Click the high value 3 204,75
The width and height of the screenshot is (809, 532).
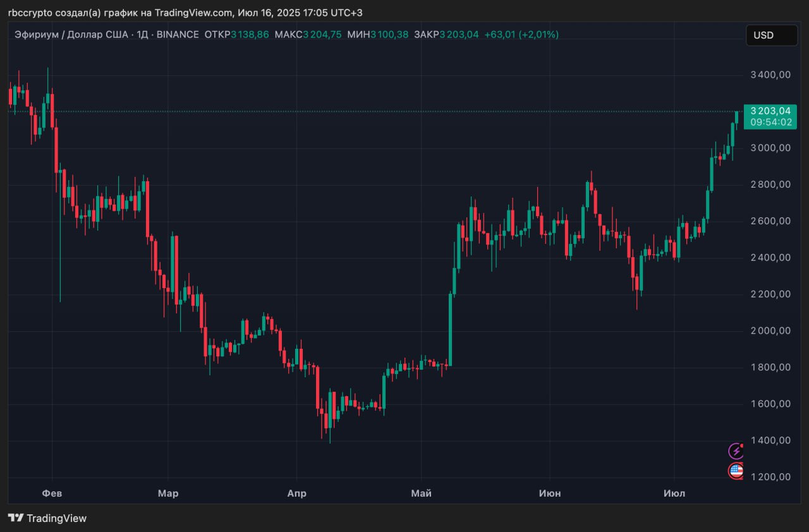click(322, 35)
